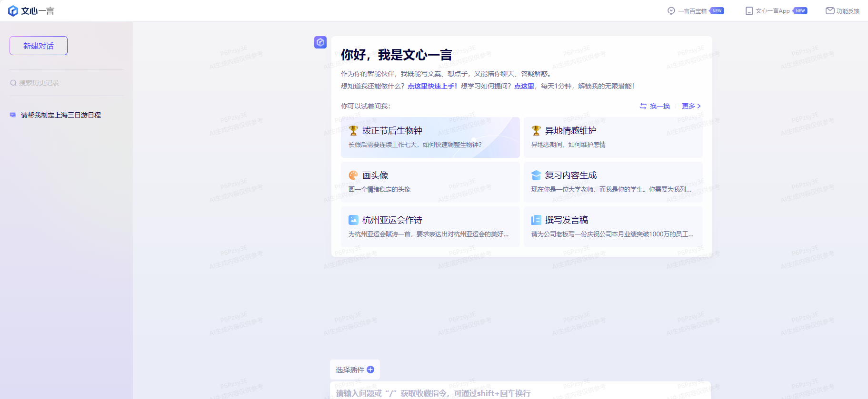The width and height of the screenshot is (868, 399).
Task: Click the search magnifier icon in the history box
Action: coord(13,83)
